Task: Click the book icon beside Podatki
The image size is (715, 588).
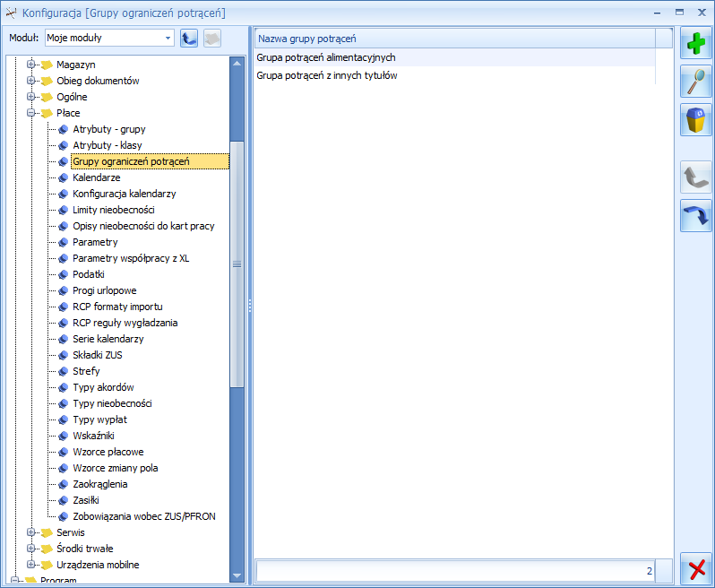Action: (x=64, y=274)
